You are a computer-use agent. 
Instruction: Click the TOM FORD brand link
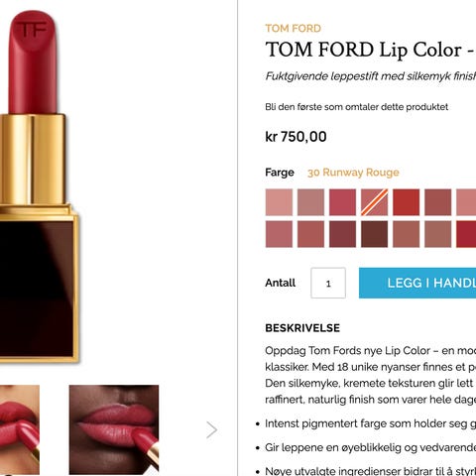(293, 29)
